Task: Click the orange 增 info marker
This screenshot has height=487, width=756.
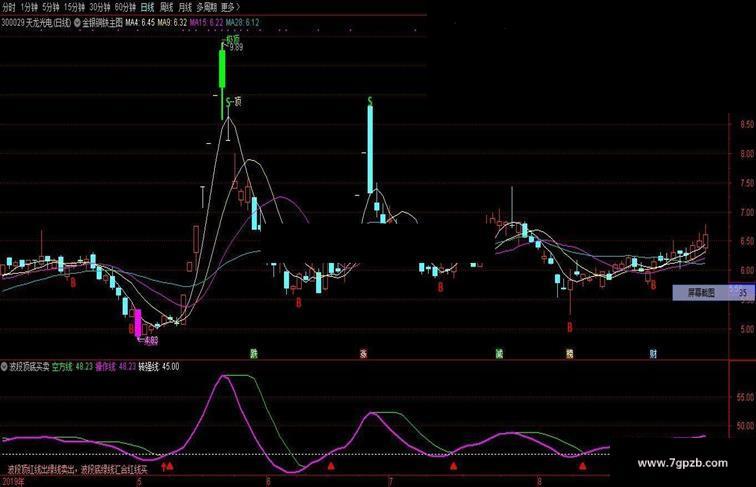Action: coord(570,354)
